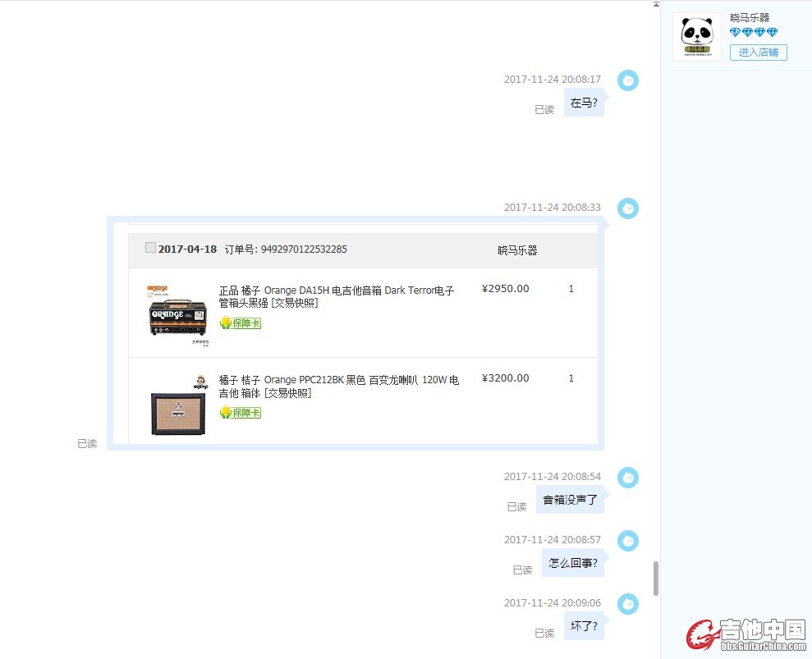The image size is (812, 659).
Task: Click order number 9492970122532285
Action: pyautogui.click(x=304, y=249)
